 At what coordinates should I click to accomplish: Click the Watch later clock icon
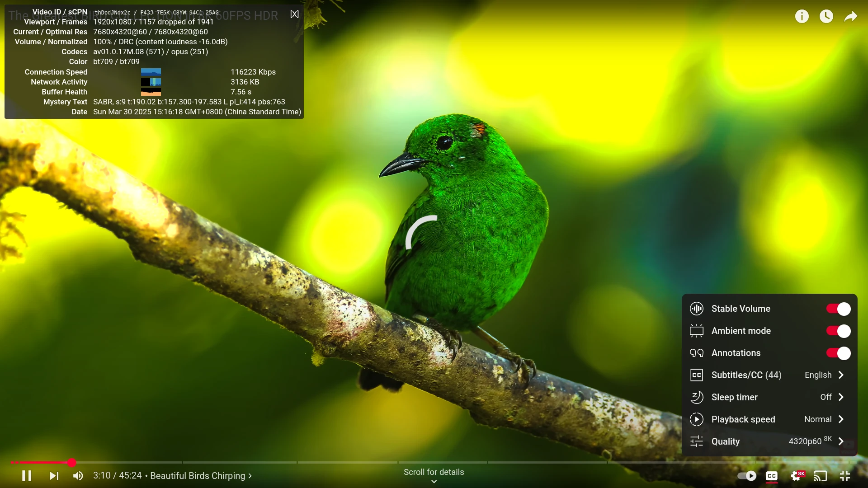826,17
